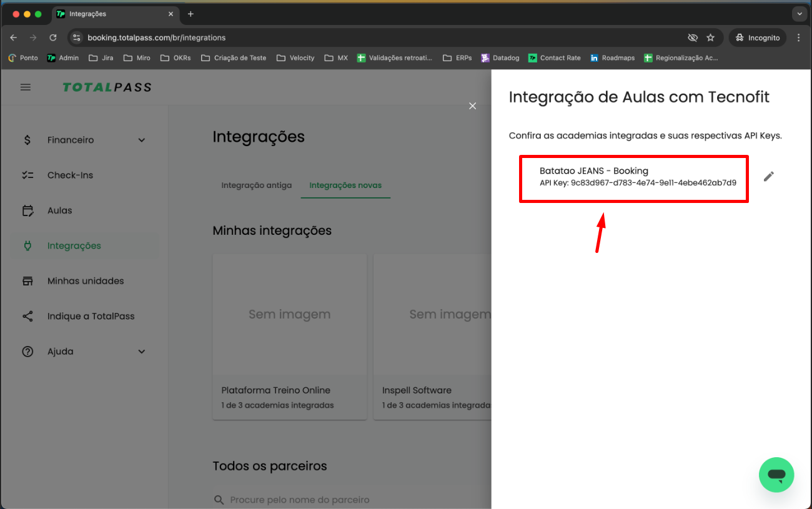Bookmark this page with the star icon
This screenshot has width=812, height=509.
[x=710, y=37]
